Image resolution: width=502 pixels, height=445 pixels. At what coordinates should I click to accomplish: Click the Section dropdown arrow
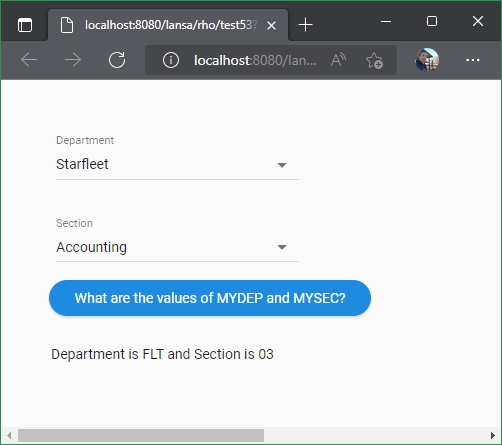(282, 247)
